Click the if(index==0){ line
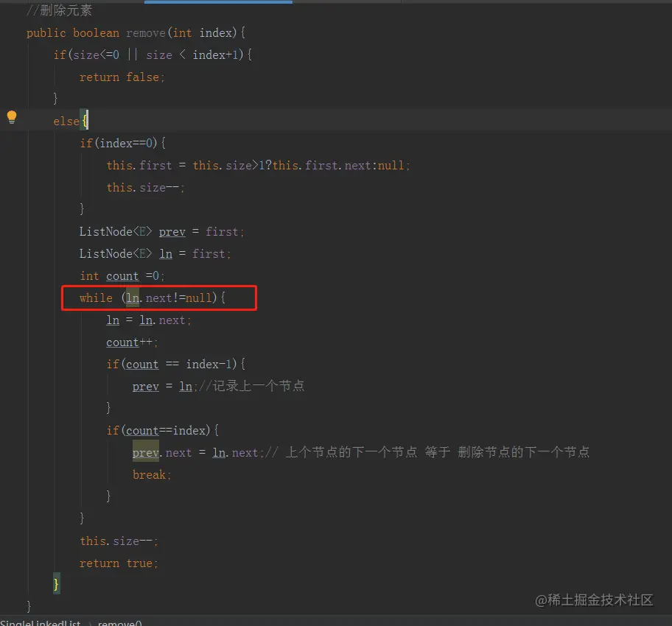672x626 pixels. (122, 143)
